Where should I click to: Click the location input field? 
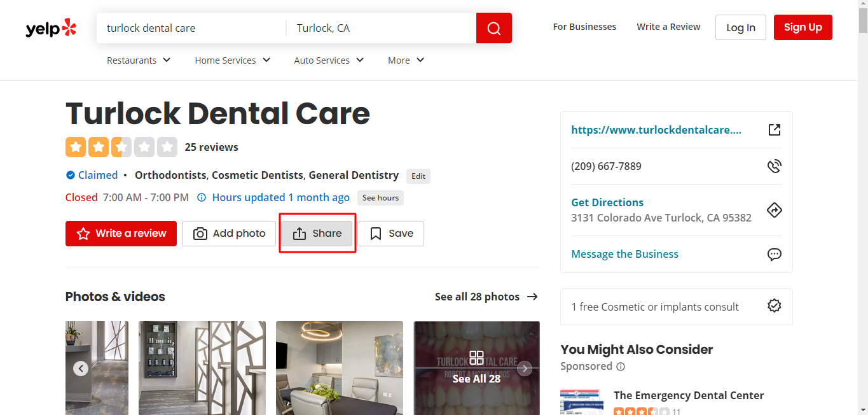pyautogui.click(x=381, y=28)
